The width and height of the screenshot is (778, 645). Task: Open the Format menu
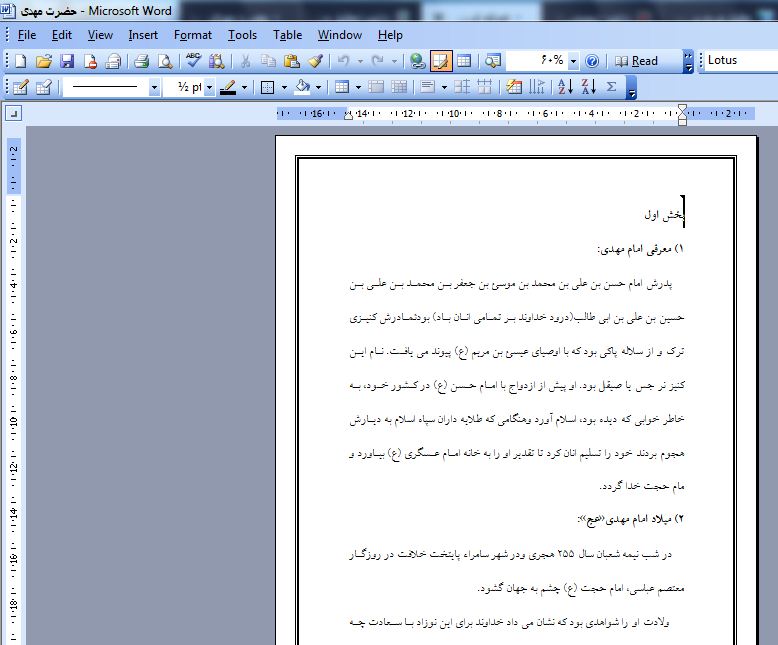tap(192, 35)
